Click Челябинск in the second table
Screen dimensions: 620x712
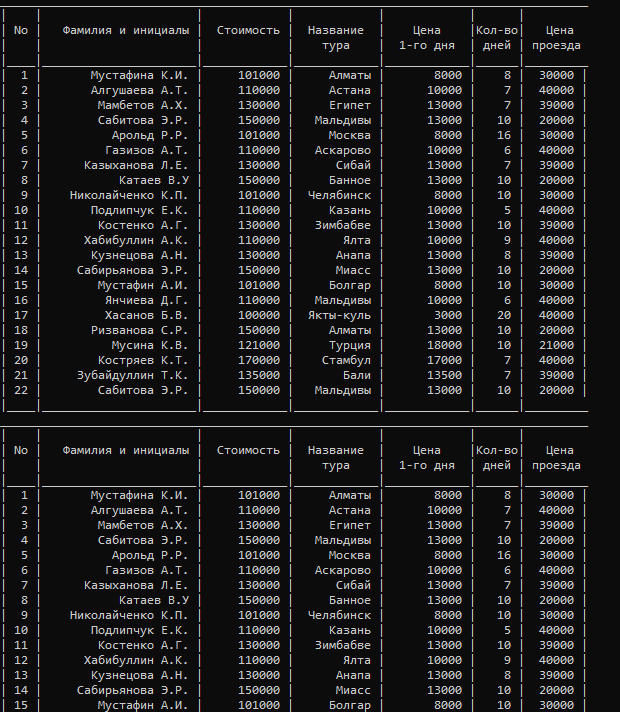point(339,615)
